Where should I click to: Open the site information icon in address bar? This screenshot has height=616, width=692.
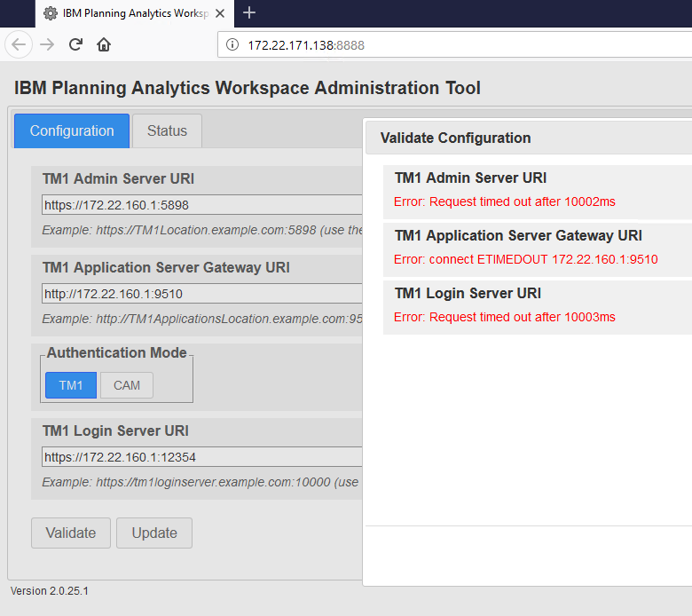click(232, 45)
